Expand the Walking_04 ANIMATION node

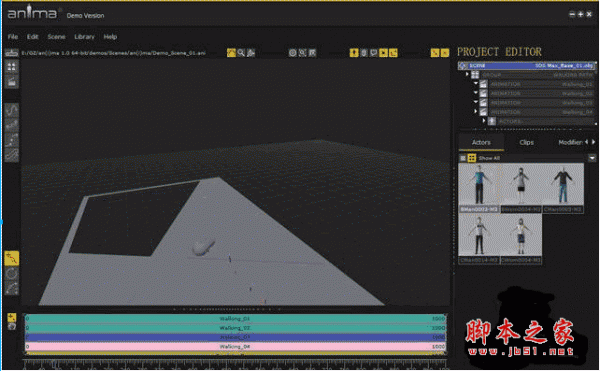[476, 112]
